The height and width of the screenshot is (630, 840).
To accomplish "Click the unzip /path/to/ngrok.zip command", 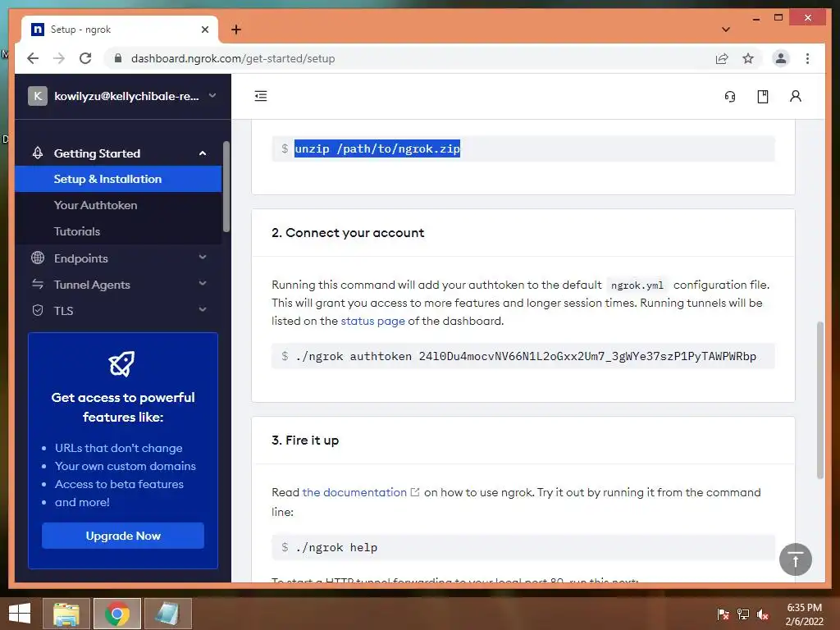I will [377, 148].
